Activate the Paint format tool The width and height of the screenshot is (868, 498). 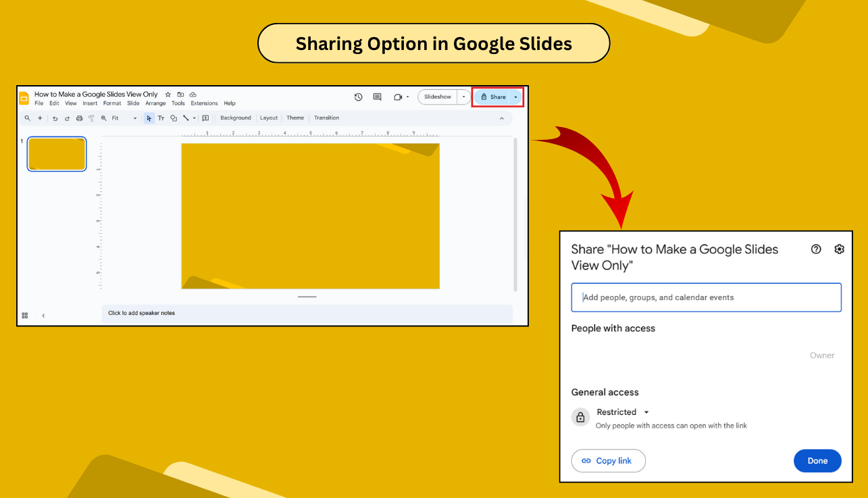[x=92, y=118]
